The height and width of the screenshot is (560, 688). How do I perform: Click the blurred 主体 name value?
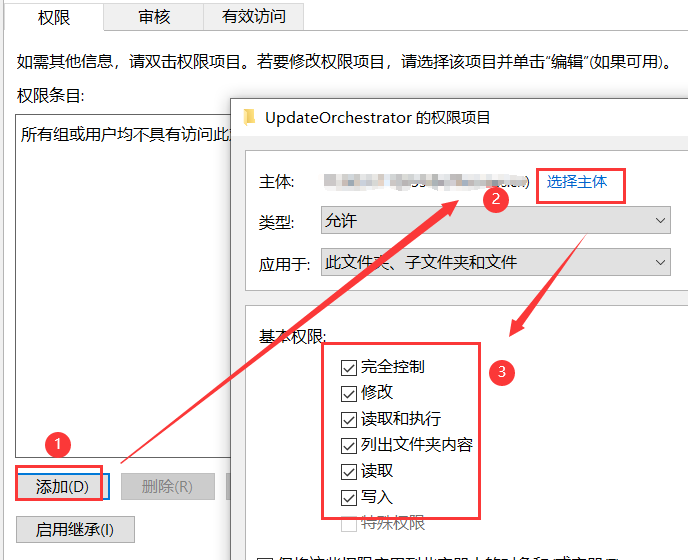426,182
